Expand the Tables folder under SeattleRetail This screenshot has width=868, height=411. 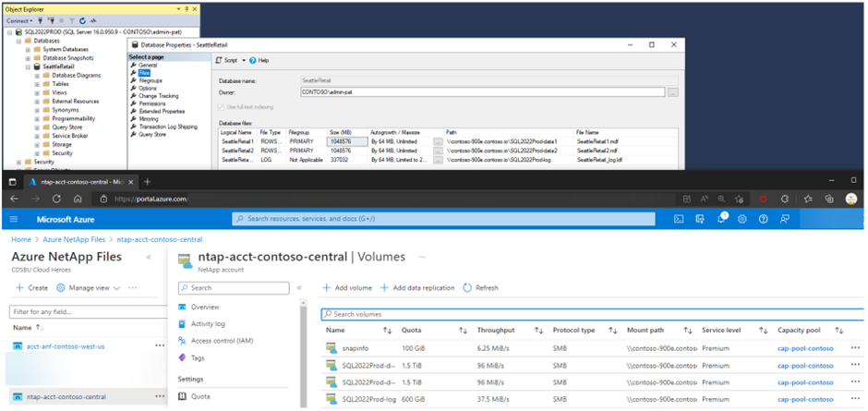point(37,84)
